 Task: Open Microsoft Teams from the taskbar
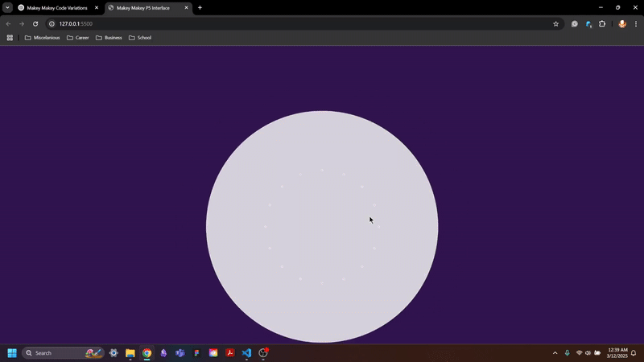180,353
